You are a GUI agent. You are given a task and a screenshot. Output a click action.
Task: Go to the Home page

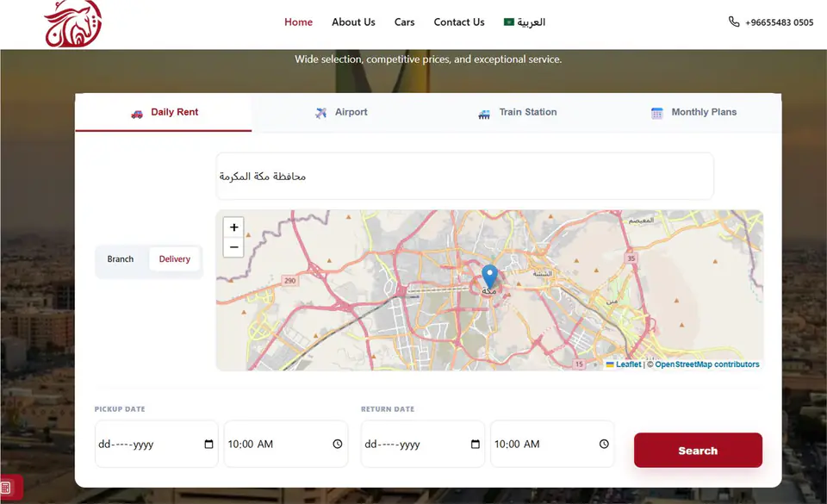[299, 22]
